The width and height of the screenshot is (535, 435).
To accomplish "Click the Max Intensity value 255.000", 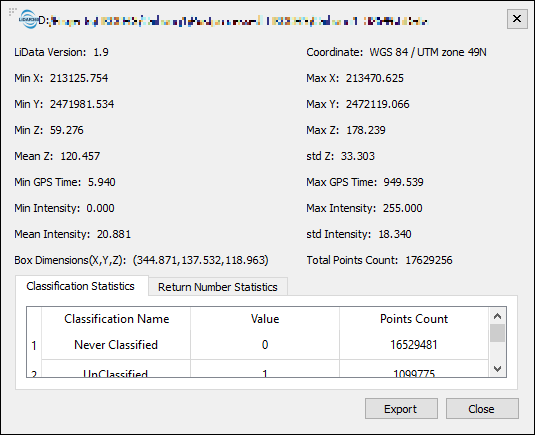I will click(x=403, y=208).
